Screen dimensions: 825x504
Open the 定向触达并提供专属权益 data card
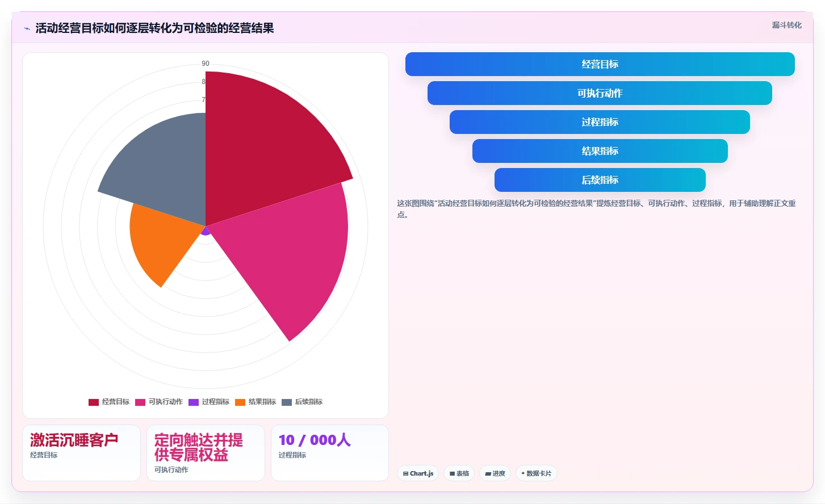coord(206,453)
